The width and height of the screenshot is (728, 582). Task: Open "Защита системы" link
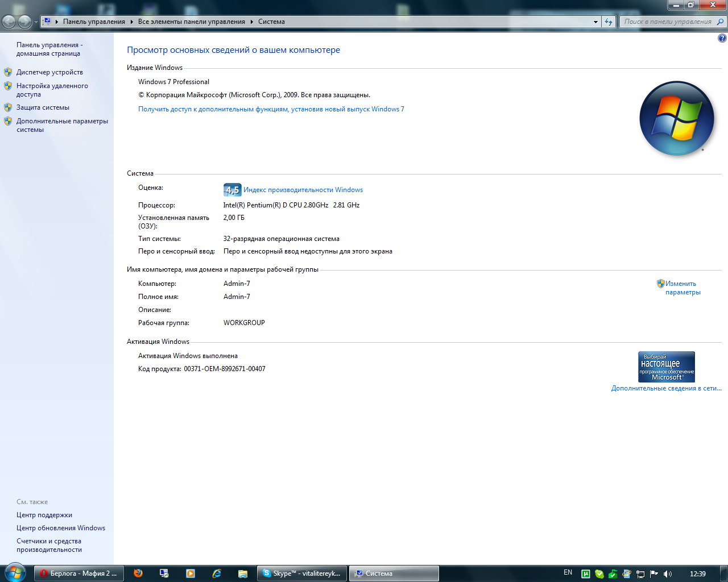point(43,107)
